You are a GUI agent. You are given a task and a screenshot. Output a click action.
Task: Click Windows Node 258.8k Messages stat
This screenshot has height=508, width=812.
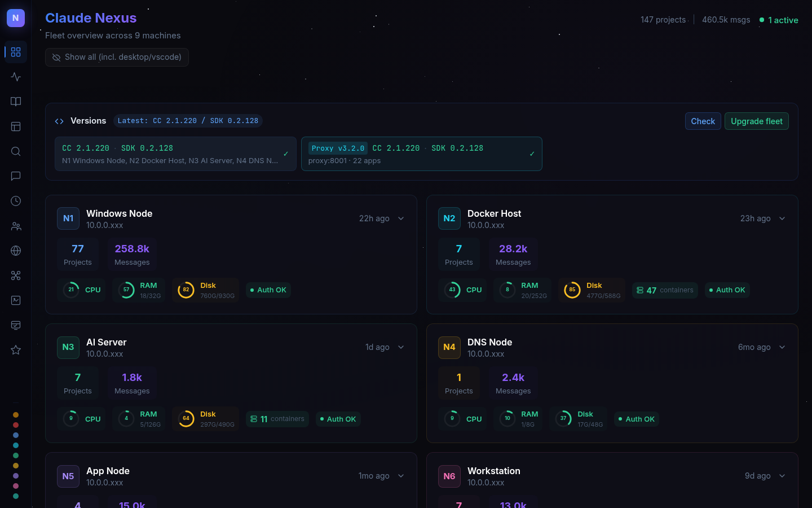tap(132, 254)
